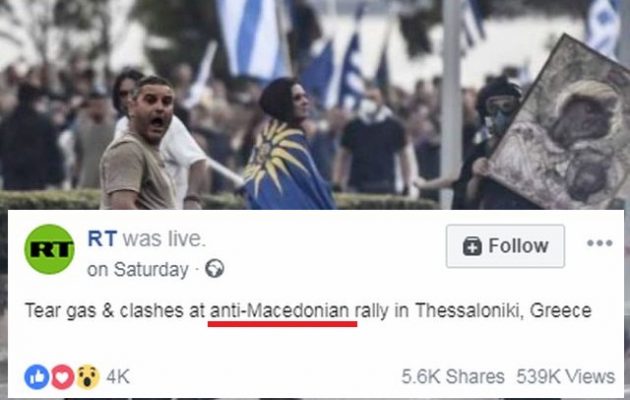Click the yellow Wow reaction emoji

click(x=88, y=377)
